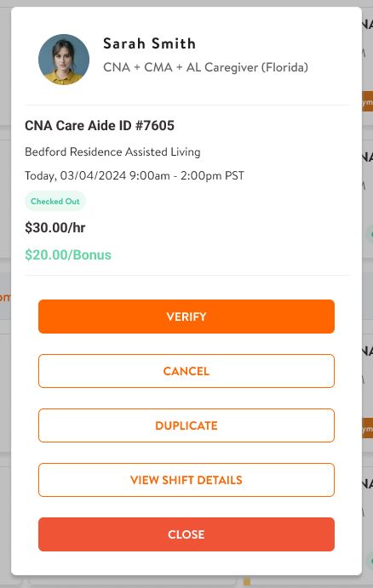Image resolution: width=373 pixels, height=588 pixels.
Task: Click the green status dot behind dialog's right edge
Action: click(x=370, y=234)
